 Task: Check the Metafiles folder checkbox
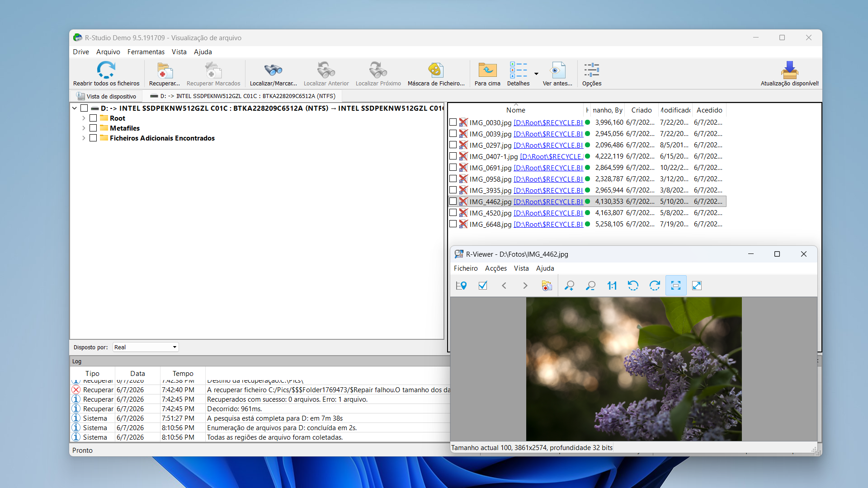tap(93, 128)
